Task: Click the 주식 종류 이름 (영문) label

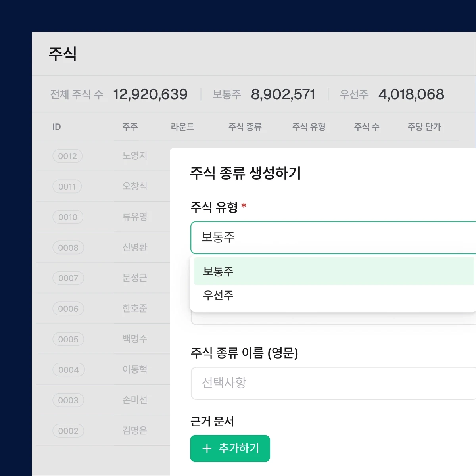Action: click(246, 353)
